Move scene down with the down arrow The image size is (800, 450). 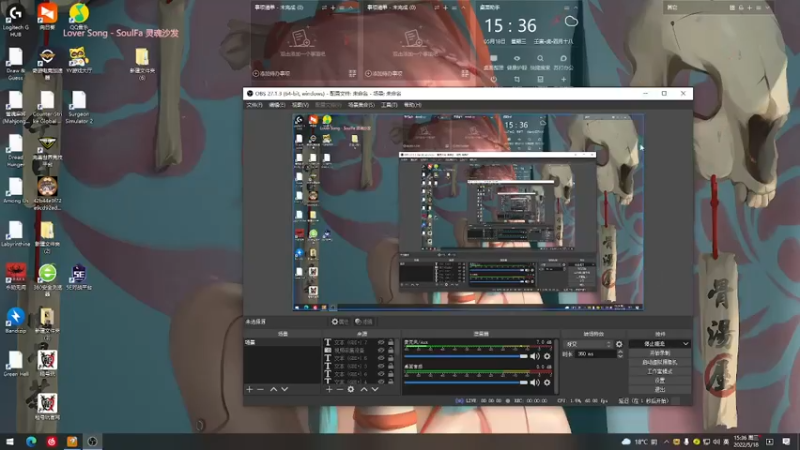tap(285, 389)
